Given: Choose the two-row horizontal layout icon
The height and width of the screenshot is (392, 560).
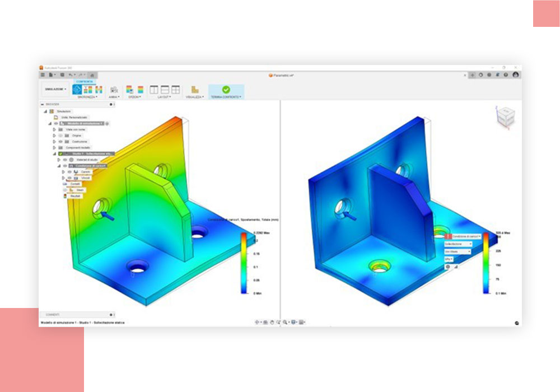Looking at the screenshot, I should click(x=165, y=90).
